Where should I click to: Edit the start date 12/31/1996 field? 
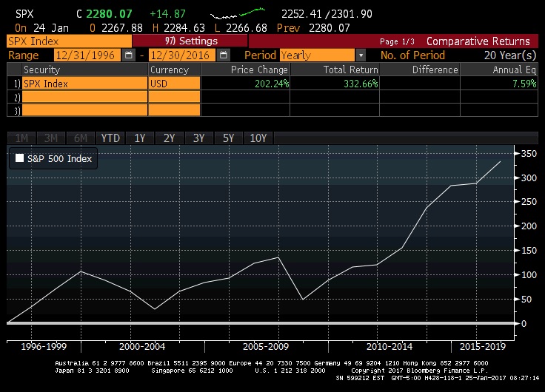87,55
